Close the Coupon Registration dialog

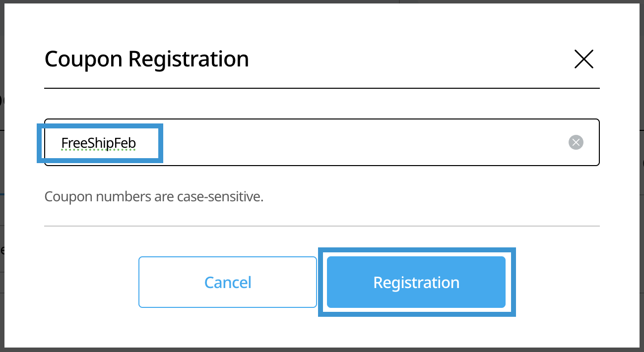[x=583, y=59]
